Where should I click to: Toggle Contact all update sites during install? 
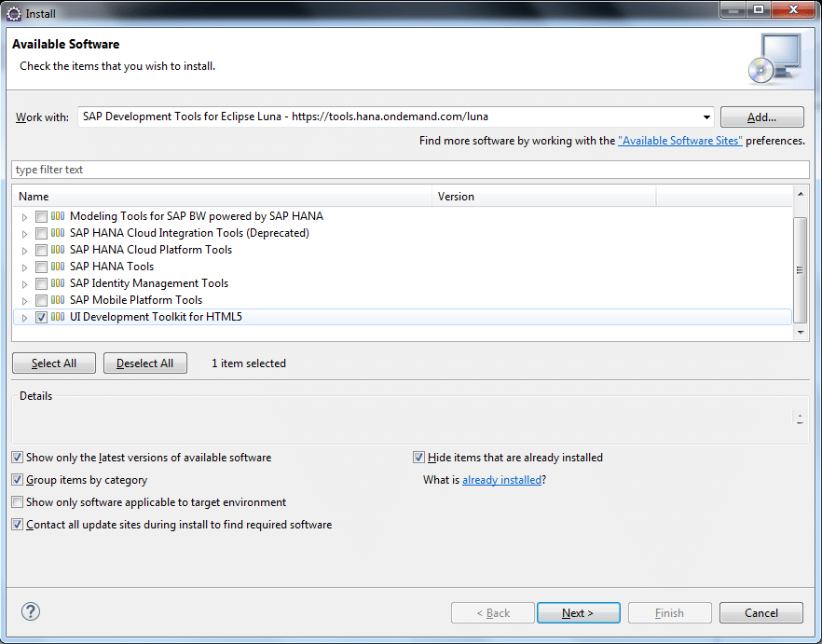tap(18, 525)
